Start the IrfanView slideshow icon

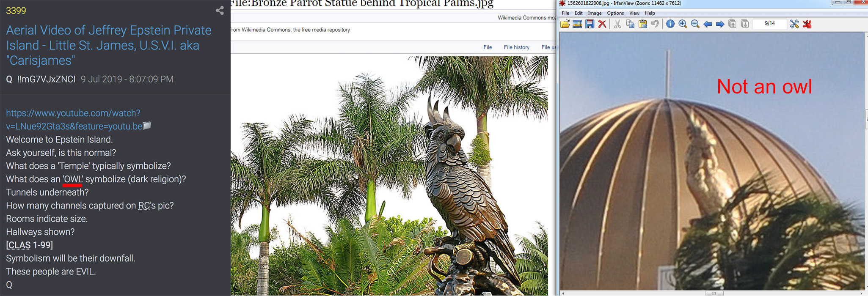(x=577, y=24)
